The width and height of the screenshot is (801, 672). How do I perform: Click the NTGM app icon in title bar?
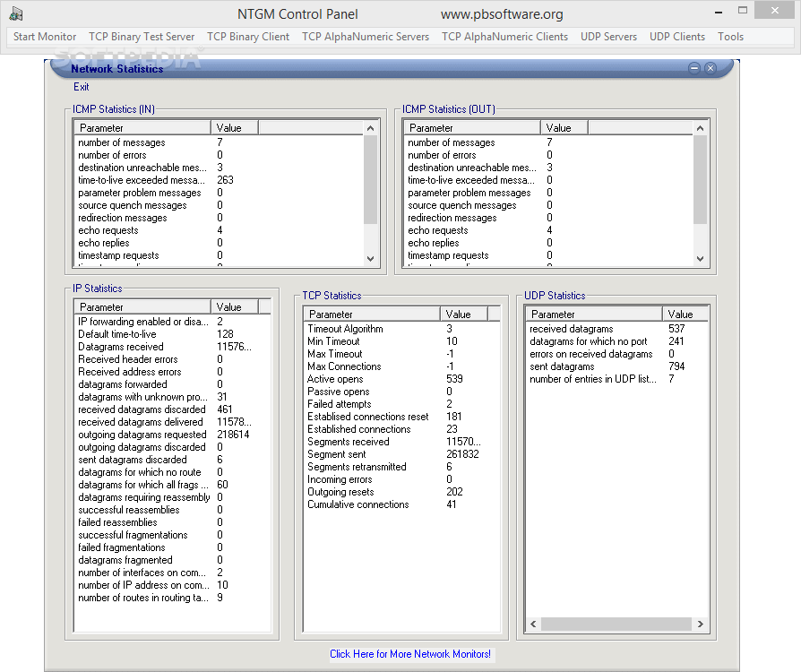point(16,13)
